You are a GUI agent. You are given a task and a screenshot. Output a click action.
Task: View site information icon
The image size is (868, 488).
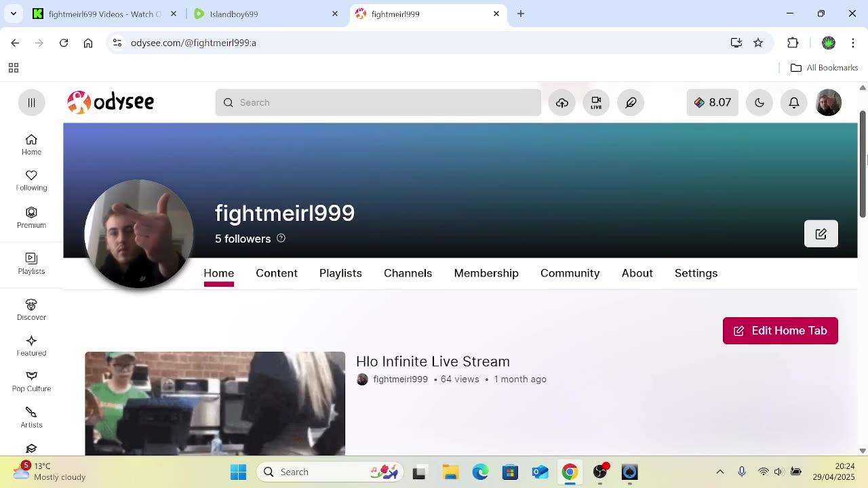point(117,43)
